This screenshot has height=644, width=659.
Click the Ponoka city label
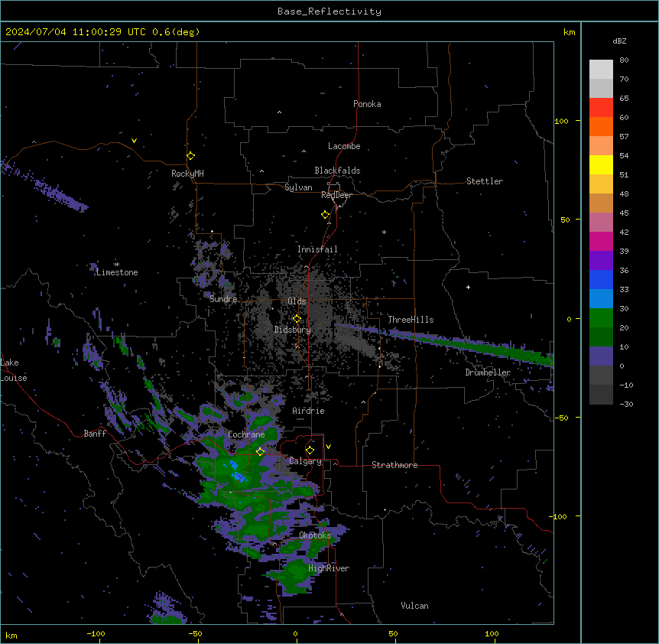point(367,104)
